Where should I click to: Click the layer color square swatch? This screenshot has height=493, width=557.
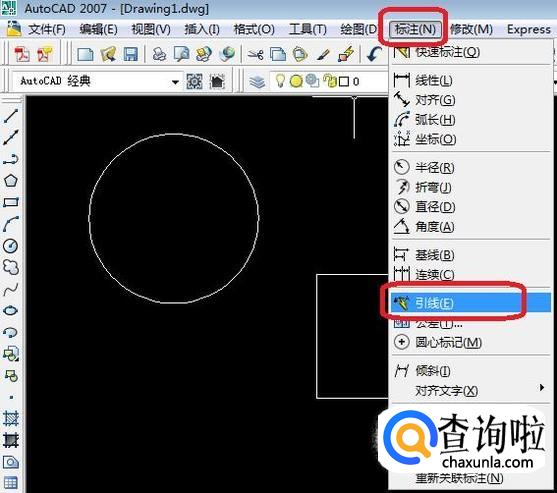point(344,82)
